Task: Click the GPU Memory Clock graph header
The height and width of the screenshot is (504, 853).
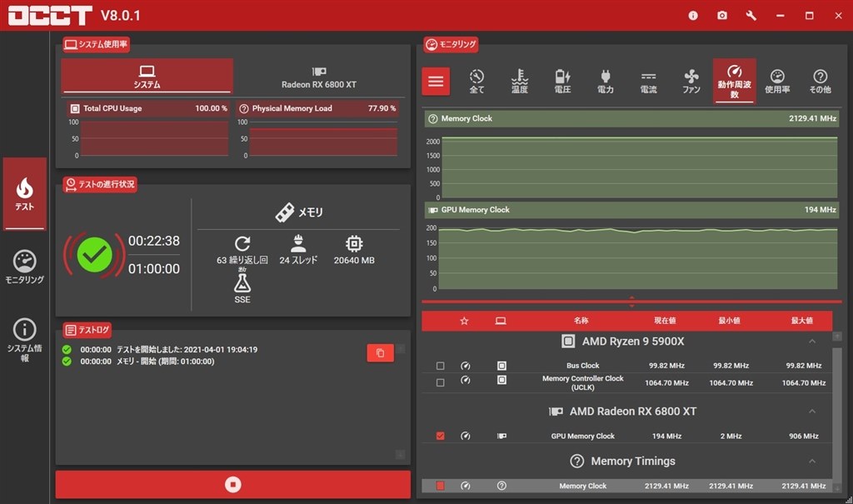Action: click(631, 210)
